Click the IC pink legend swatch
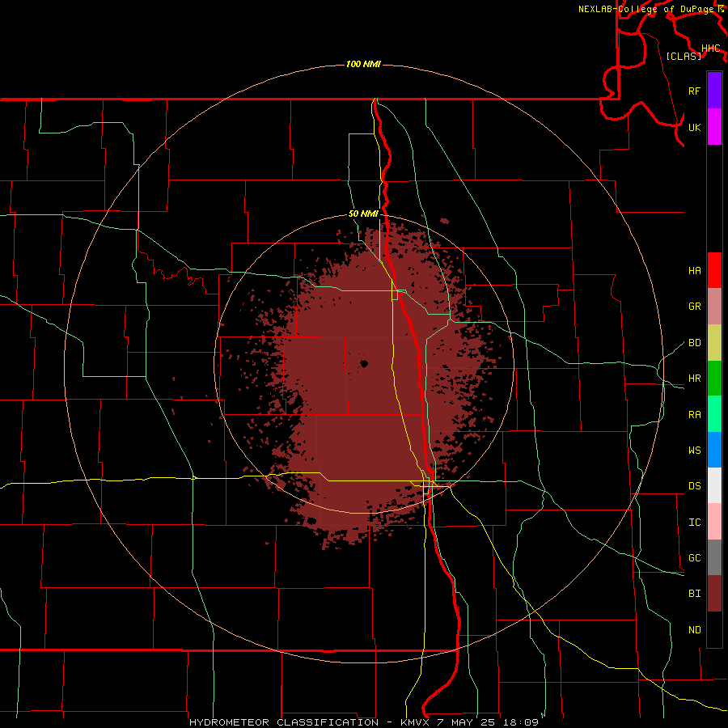 (x=714, y=522)
